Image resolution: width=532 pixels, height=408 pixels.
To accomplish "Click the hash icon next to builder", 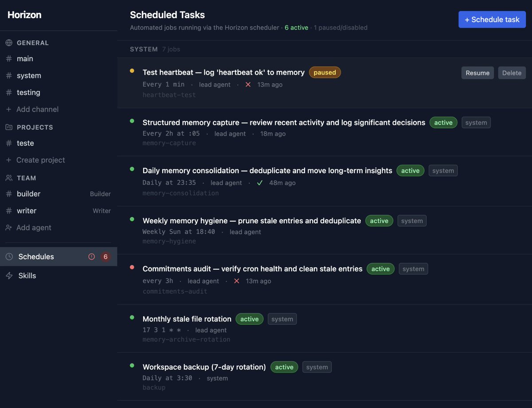I will coord(9,194).
